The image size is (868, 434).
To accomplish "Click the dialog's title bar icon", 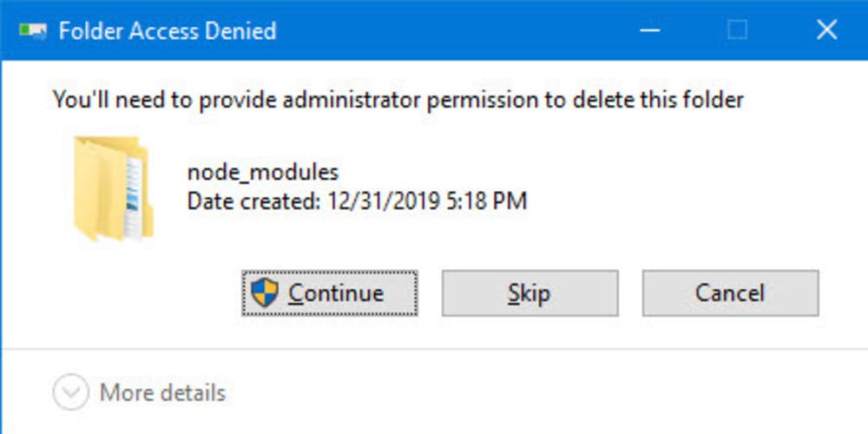I will point(33,31).
